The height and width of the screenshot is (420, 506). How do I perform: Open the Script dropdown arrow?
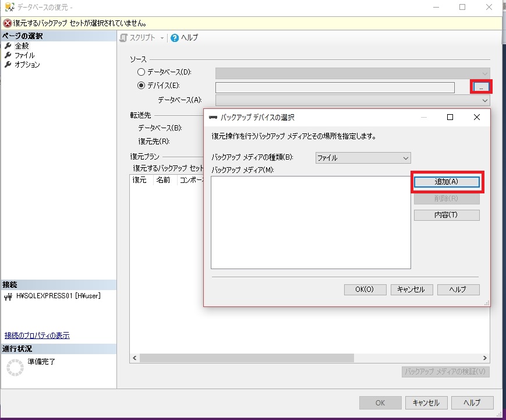tap(162, 38)
